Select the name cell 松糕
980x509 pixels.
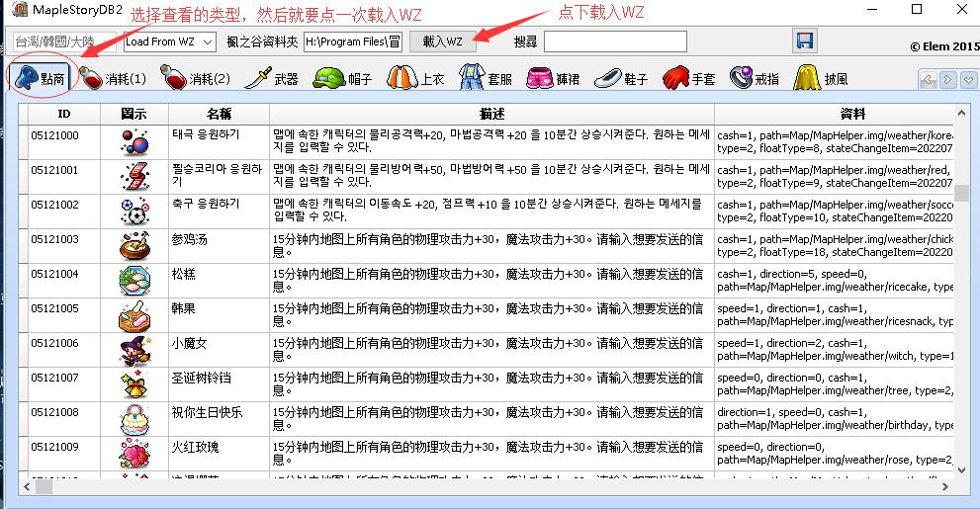[219, 281]
